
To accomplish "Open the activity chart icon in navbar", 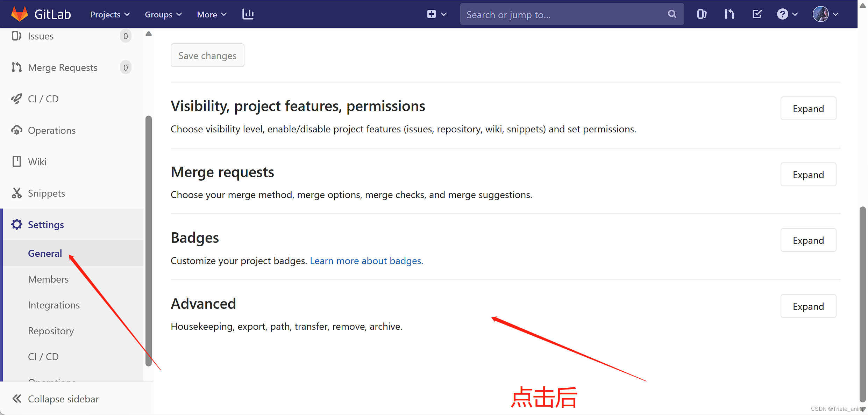I will pyautogui.click(x=248, y=14).
